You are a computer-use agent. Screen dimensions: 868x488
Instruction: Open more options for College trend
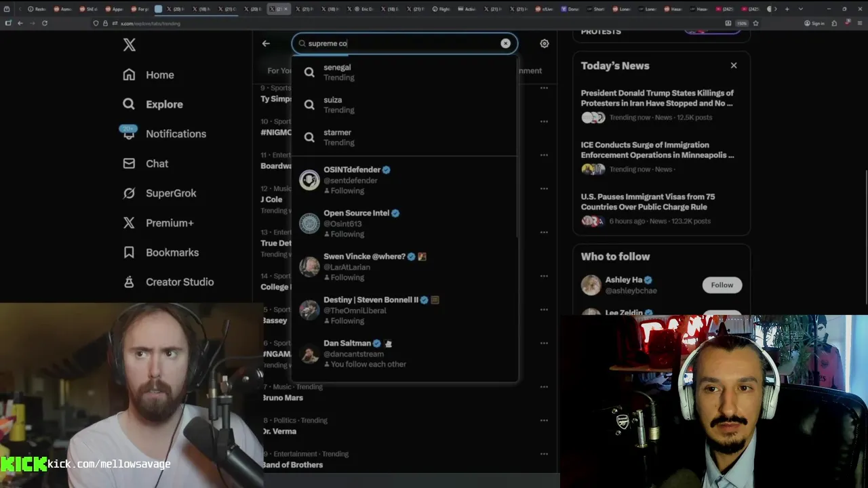[544, 276]
